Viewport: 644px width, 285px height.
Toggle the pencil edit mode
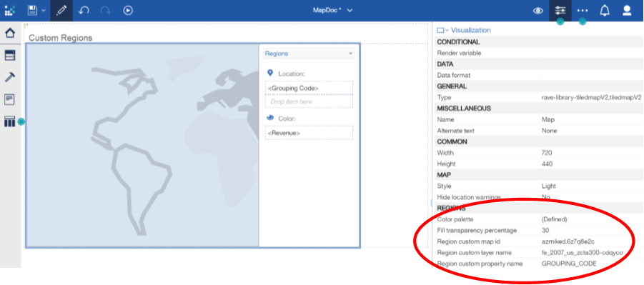click(x=61, y=11)
